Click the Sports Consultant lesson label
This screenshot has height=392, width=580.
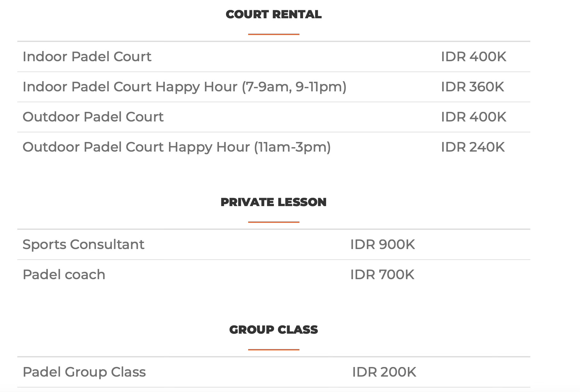tap(83, 245)
